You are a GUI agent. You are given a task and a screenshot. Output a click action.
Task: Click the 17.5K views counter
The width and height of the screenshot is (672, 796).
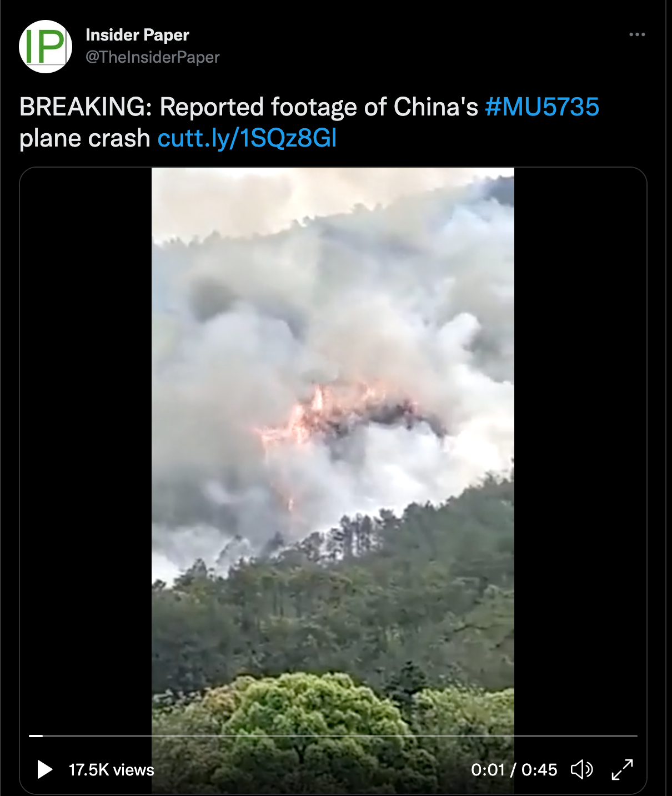pos(111,770)
